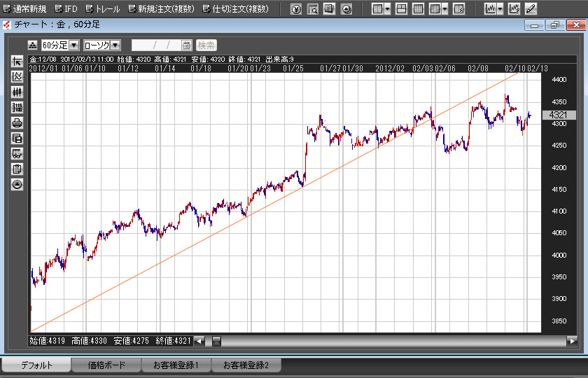Viewport: 588px width, 378px height.
Task: Click the print icon in chart sidebar
Action: [17, 123]
